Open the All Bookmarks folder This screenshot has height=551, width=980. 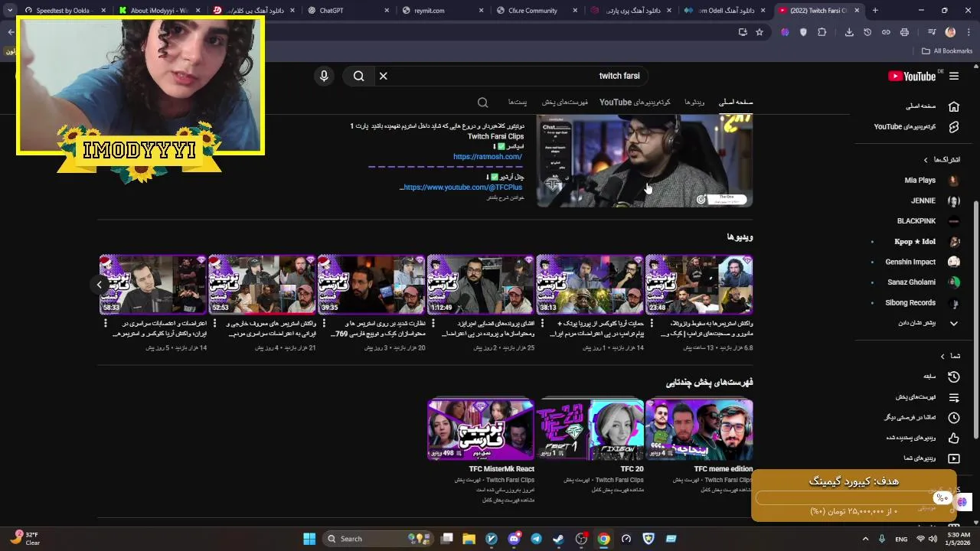[x=947, y=51]
